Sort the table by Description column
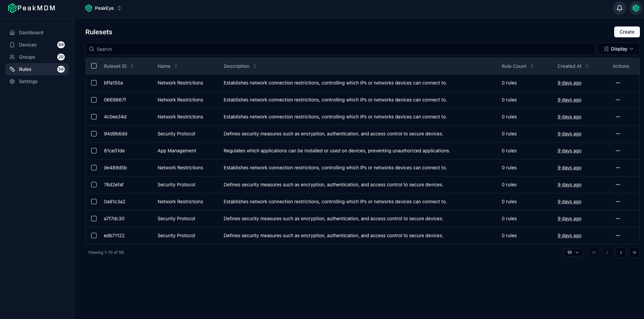The width and height of the screenshot is (644, 319). pos(240,66)
